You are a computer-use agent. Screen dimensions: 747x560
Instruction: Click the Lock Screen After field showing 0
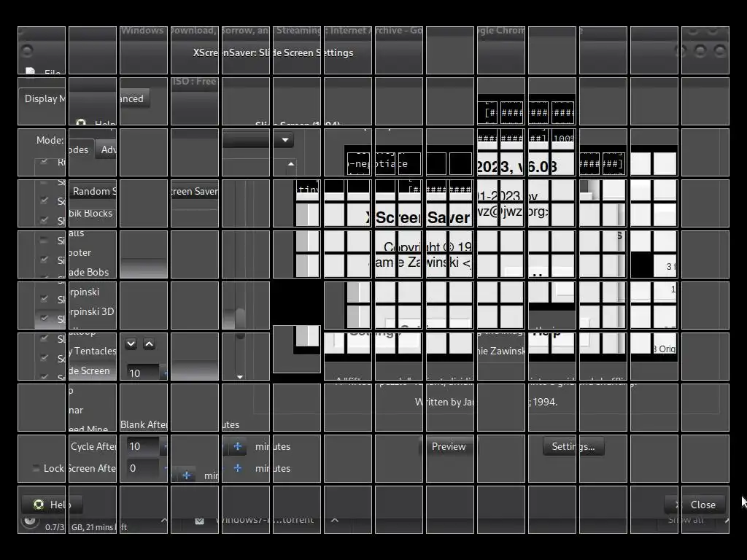point(144,469)
